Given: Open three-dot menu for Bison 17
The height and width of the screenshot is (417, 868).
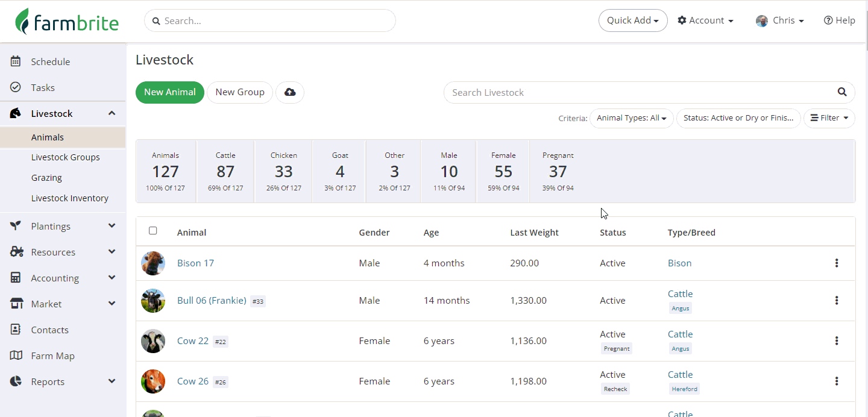Looking at the screenshot, I should 837,263.
